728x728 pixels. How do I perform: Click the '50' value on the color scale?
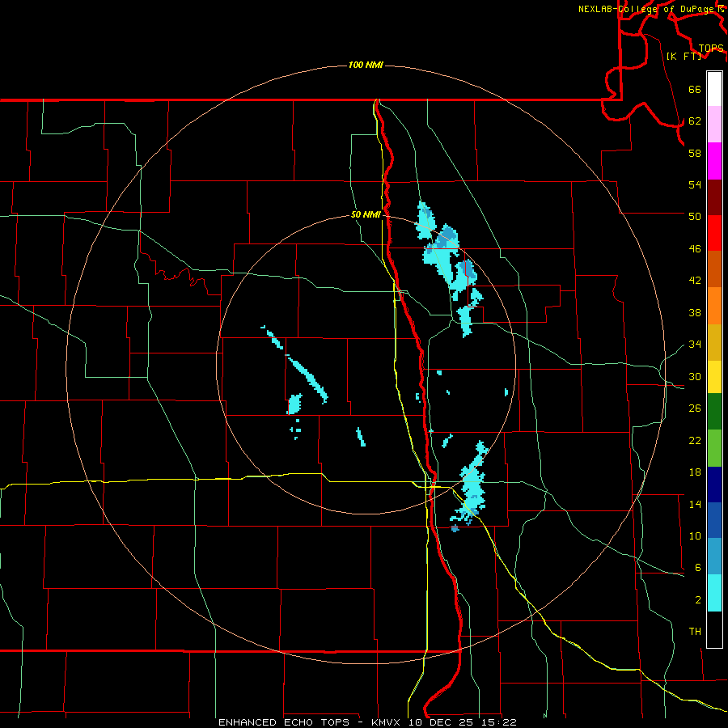(x=695, y=217)
